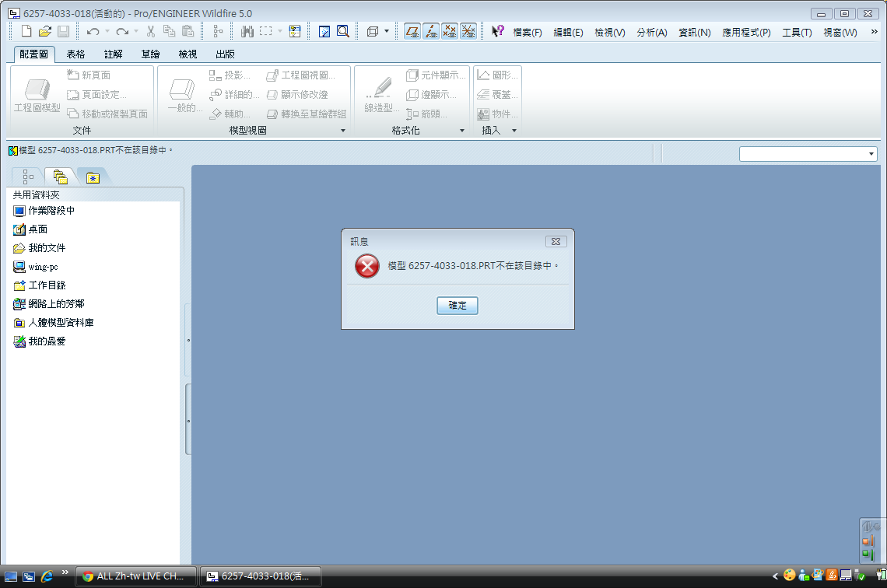Toggle datum point display

(450, 32)
